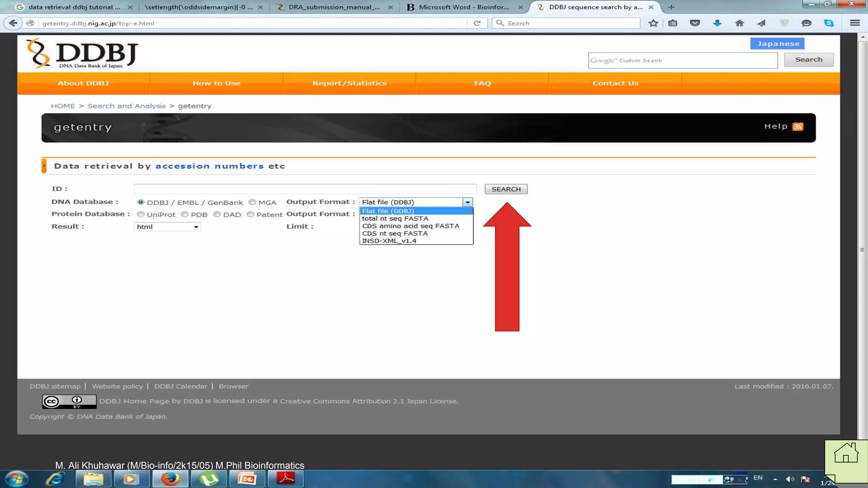This screenshot has width=868, height=488.
Task: Click the bookmark star icon
Action: coord(653,23)
